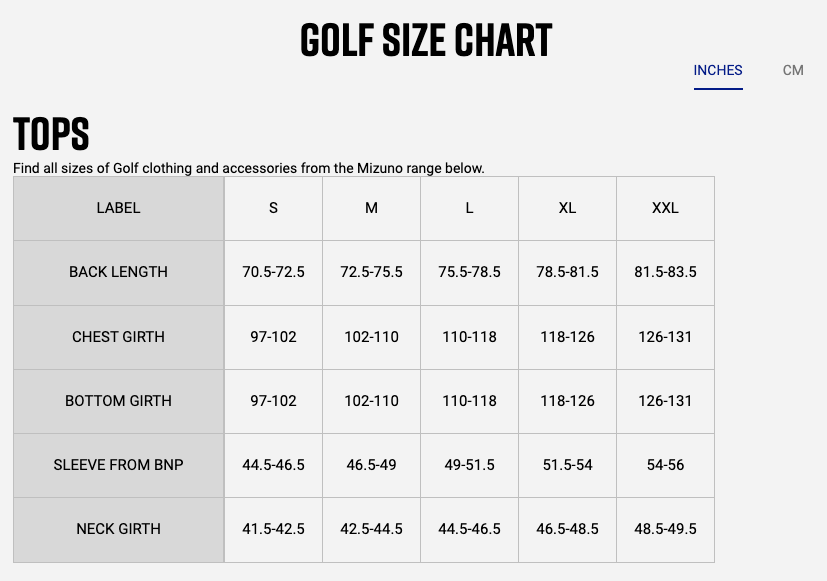827x581 pixels.
Task: Switch to the INCHES unit tab
Action: pyautogui.click(x=718, y=70)
